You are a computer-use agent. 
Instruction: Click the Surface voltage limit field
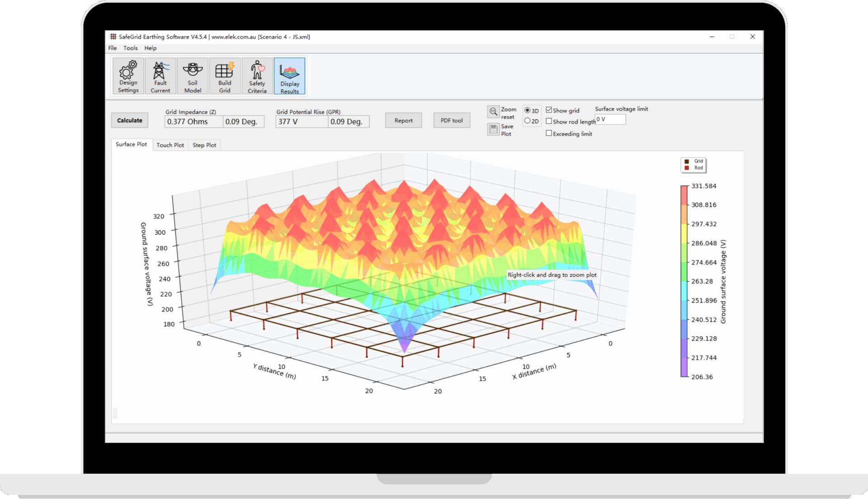610,119
